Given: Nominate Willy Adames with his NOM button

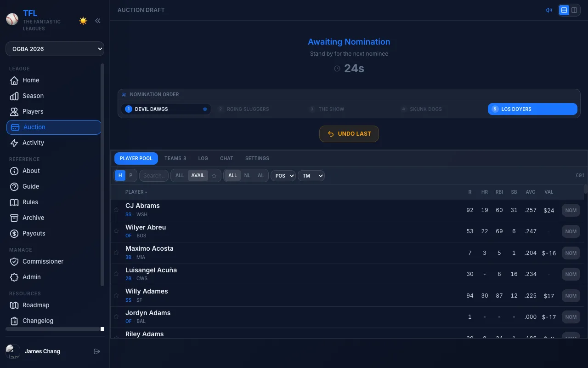Looking at the screenshot, I should click(571, 295).
